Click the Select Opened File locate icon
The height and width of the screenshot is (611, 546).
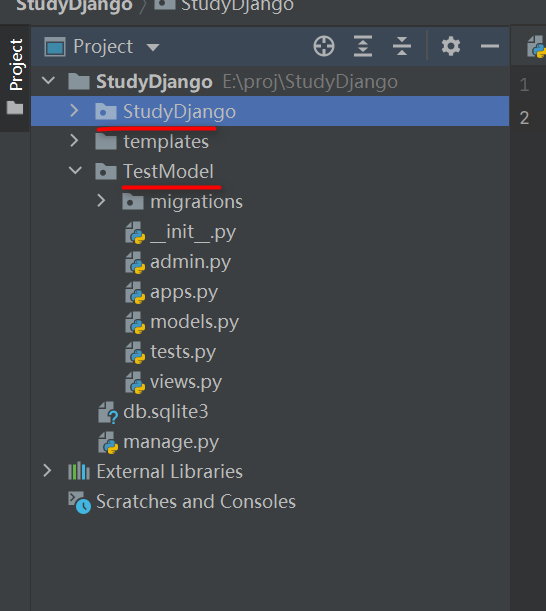[x=324, y=46]
